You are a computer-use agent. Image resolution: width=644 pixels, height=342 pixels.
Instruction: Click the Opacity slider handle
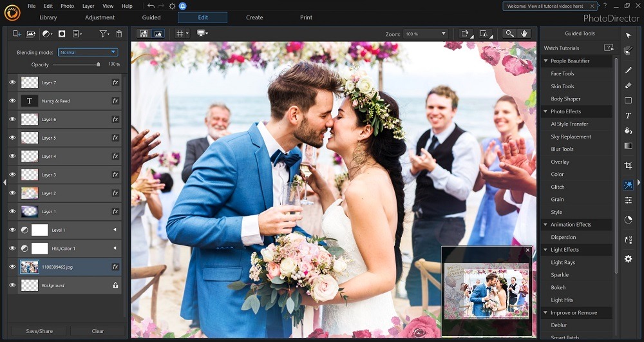pos(98,64)
